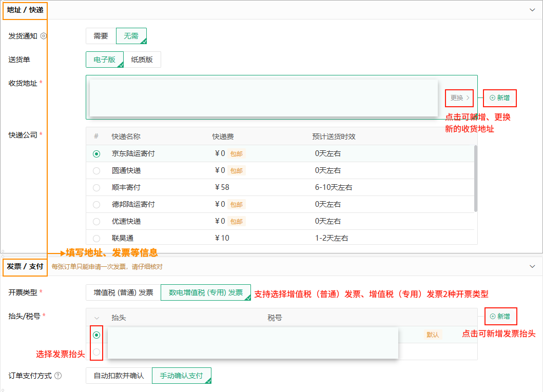This screenshot has width=543, height=392.
Task: Pick 联昊通 courier radio option
Action: (x=96, y=238)
